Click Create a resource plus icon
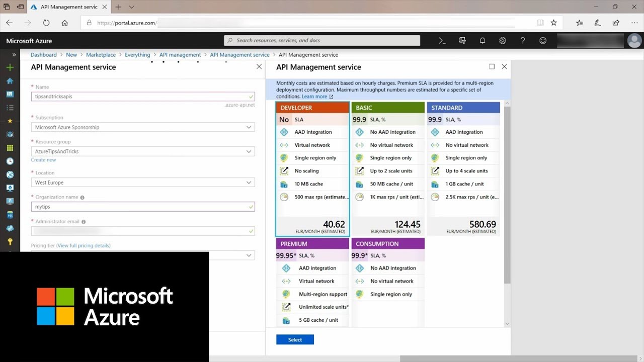This screenshot has width=644, height=362. (x=10, y=67)
